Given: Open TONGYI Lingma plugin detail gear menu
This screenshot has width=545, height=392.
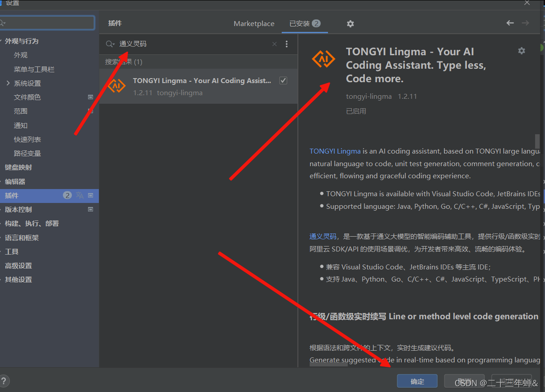Looking at the screenshot, I should tap(522, 51).
